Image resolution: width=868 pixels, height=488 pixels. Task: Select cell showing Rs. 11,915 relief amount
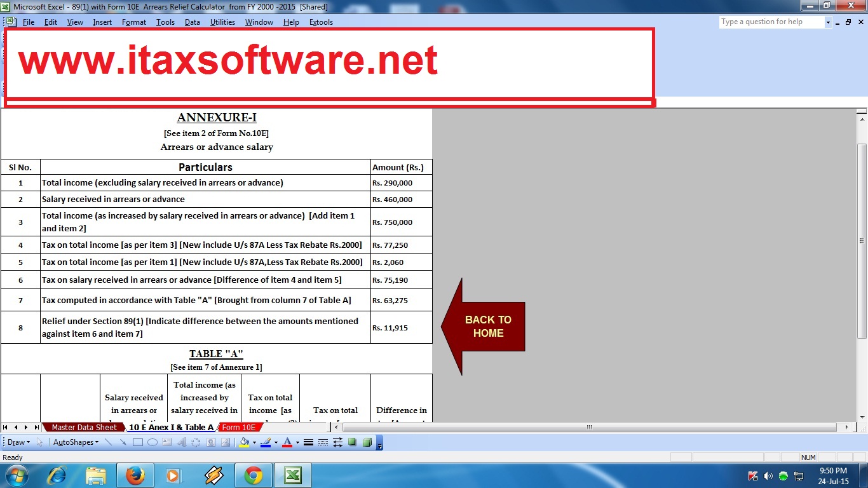pos(400,327)
